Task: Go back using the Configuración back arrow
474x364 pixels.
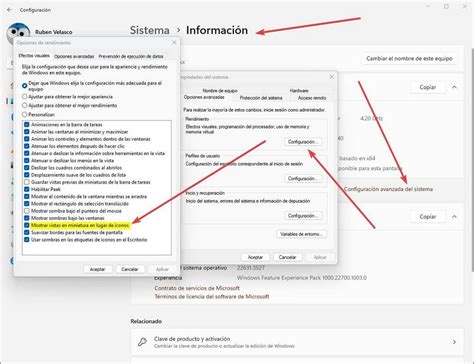Action: (x=9, y=10)
